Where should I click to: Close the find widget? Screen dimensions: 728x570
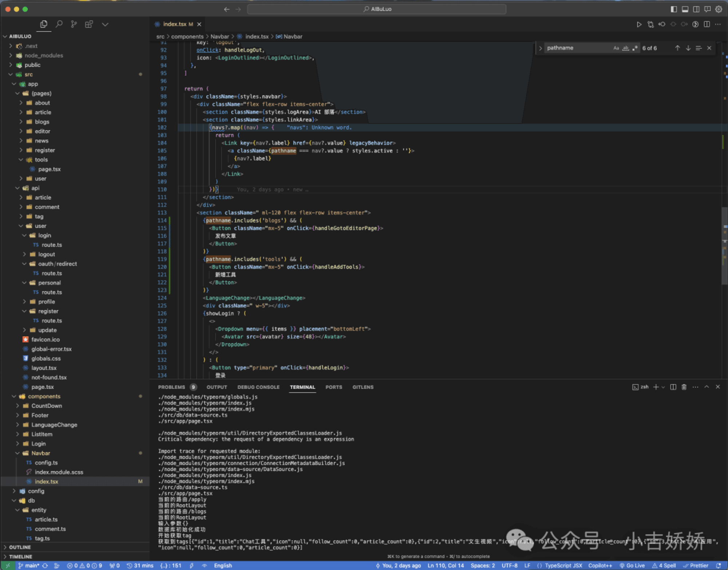(x=709, y=48)
